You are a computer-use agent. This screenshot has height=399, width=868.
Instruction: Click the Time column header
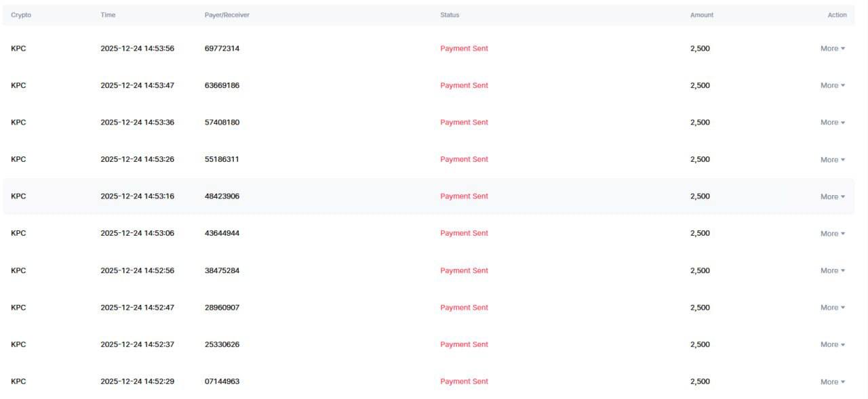point(108,15)
